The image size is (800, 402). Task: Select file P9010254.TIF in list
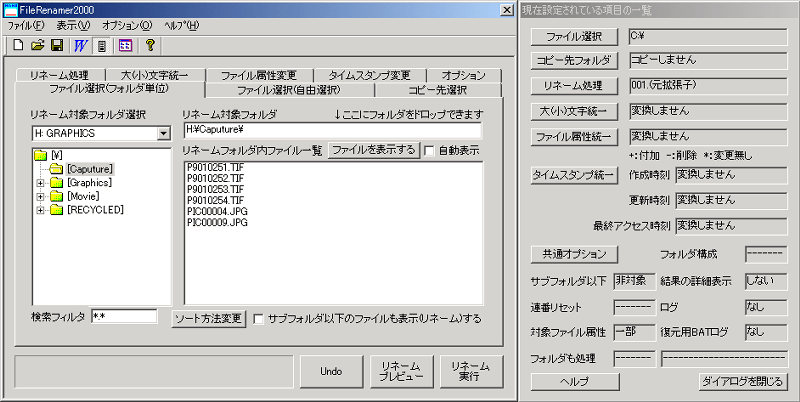click(215, 200)
